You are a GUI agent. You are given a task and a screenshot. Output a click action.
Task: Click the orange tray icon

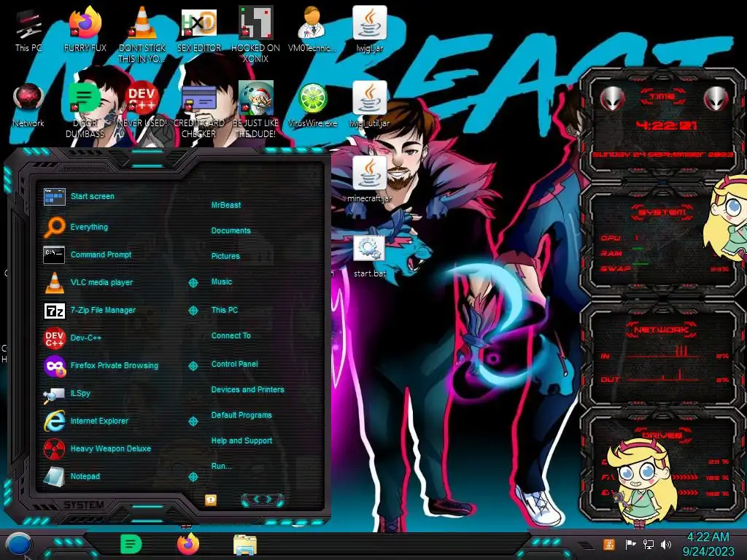pyautogui.click(x=609, y=544)
